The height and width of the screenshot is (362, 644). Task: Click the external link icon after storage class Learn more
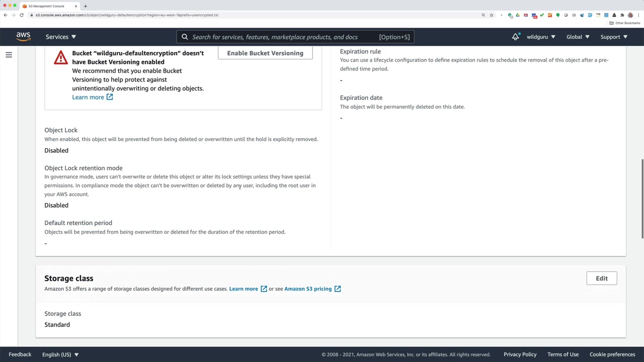(x=264, y=289)
